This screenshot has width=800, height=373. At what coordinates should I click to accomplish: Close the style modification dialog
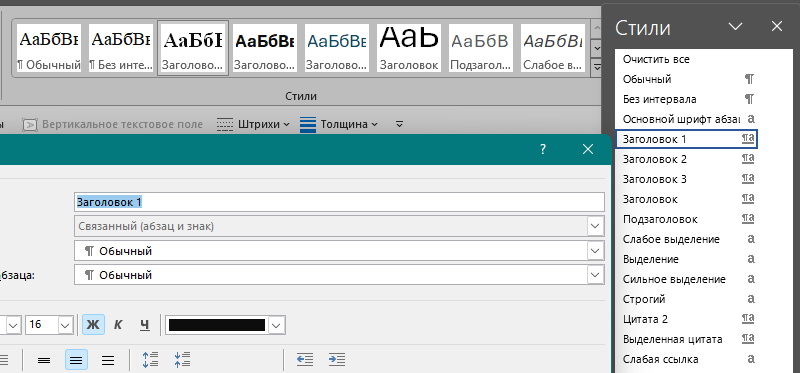coord(588,149)
